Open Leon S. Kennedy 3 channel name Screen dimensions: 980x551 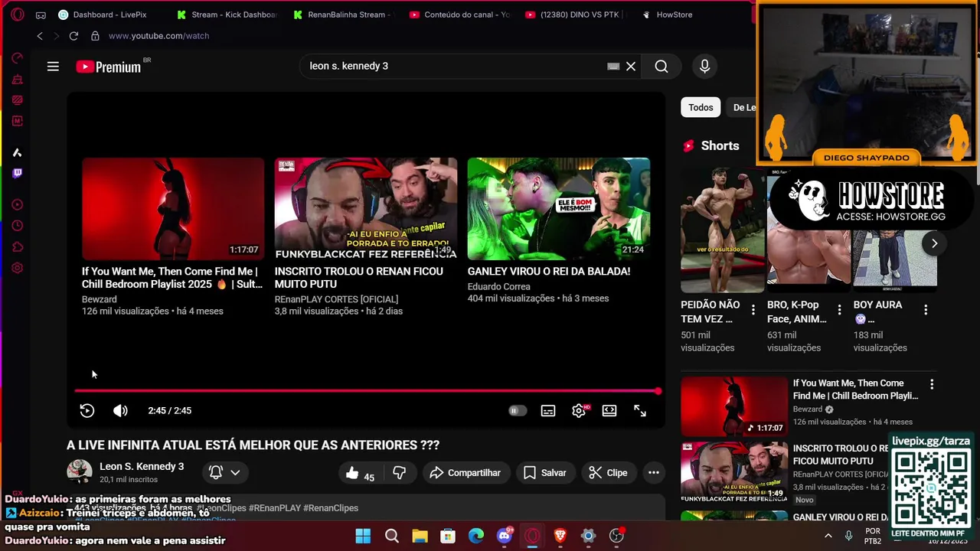[142, 466]
